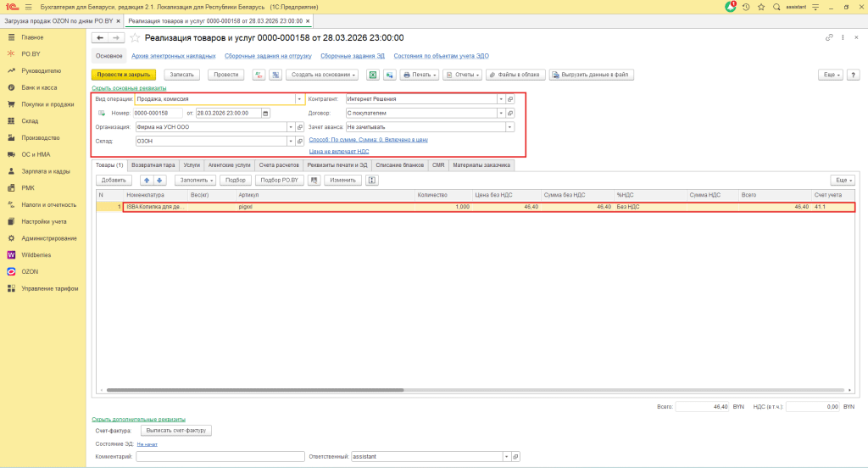Screen dimensions: 868x468
Task: Click the search magnifier icon
Action: (776, 7)
